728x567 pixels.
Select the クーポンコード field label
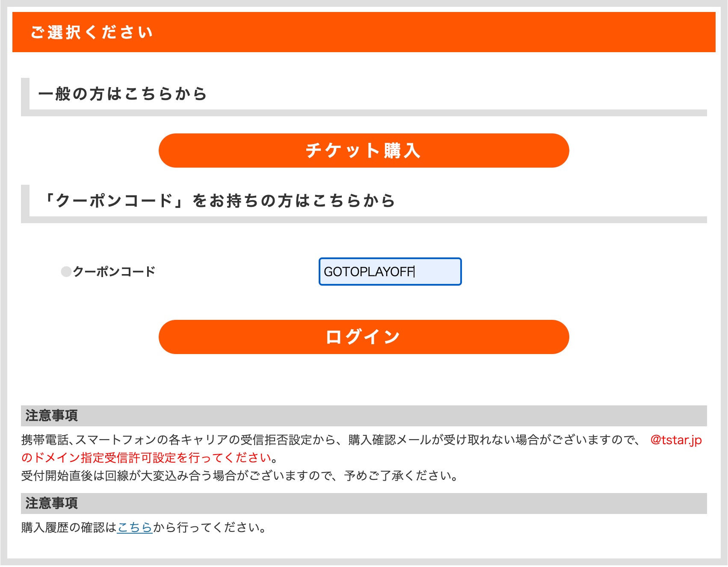[114, 272]
